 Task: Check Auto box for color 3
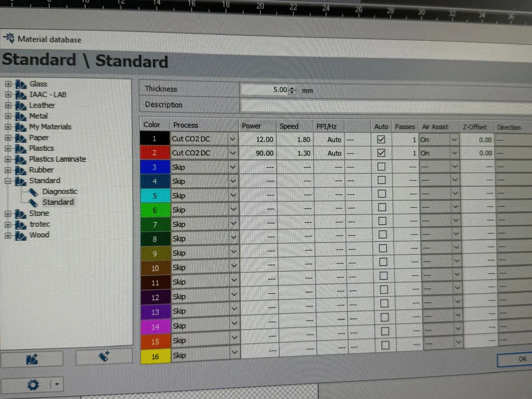(381, 167)
